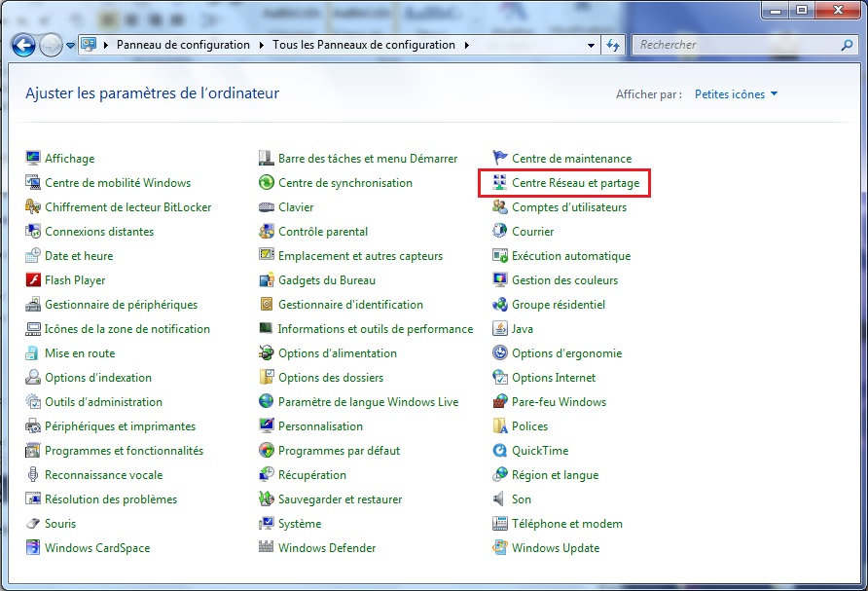Click the Souris mouse icon

tap(33, 524)
